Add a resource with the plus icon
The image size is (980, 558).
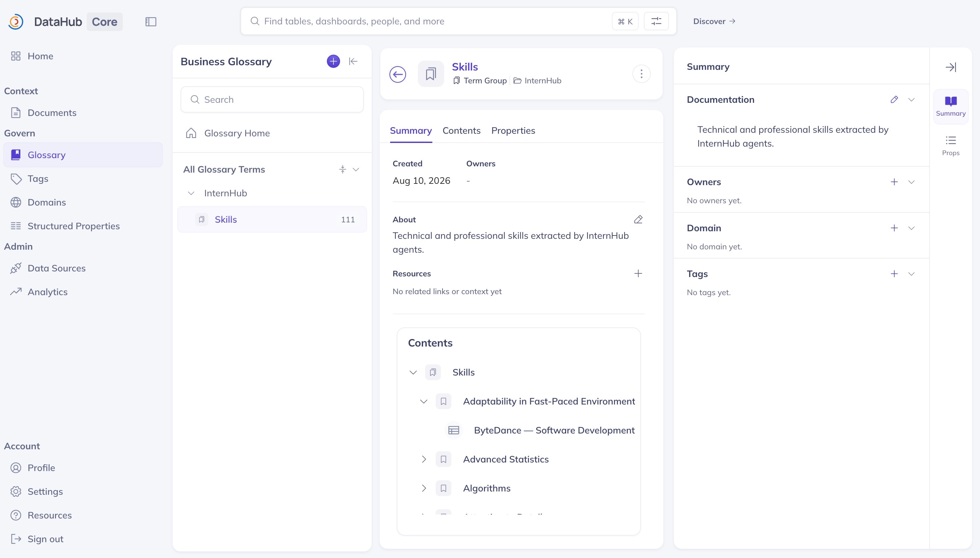[638, 274]
